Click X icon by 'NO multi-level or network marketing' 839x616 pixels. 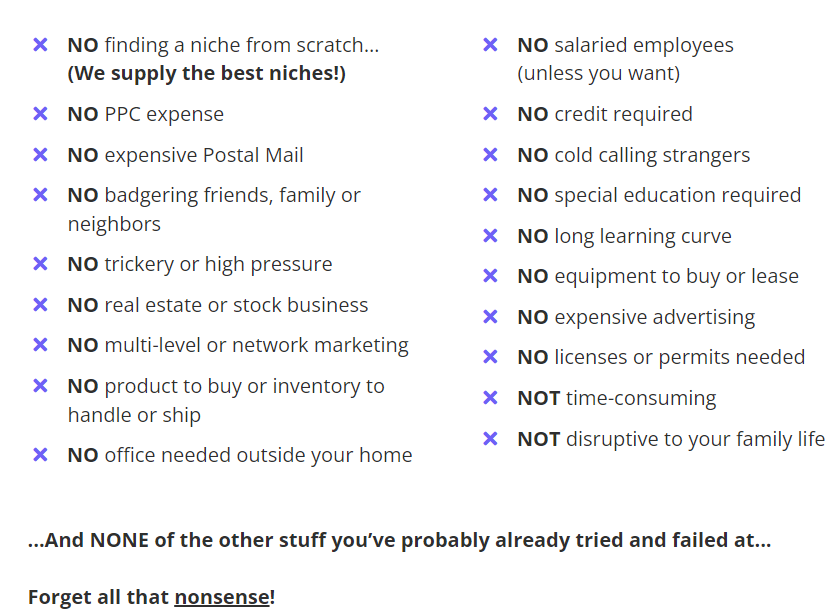point(40,345)
